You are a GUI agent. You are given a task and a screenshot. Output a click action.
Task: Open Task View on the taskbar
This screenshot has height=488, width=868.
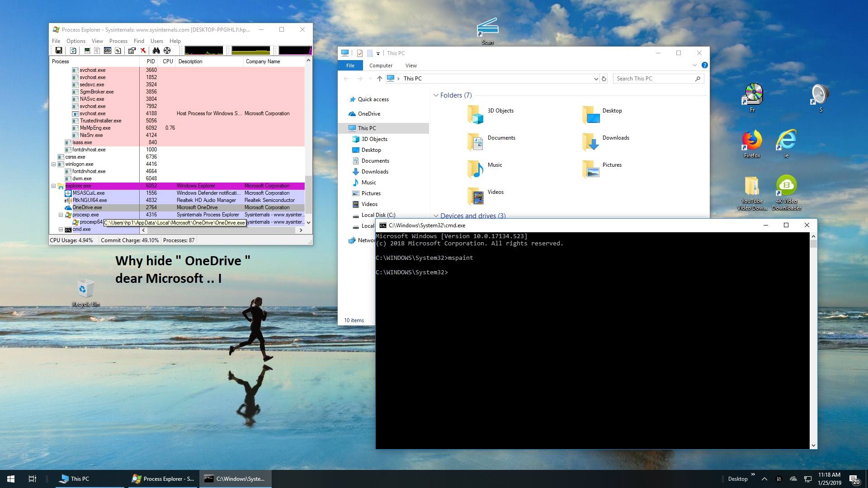tap(33, 479)
